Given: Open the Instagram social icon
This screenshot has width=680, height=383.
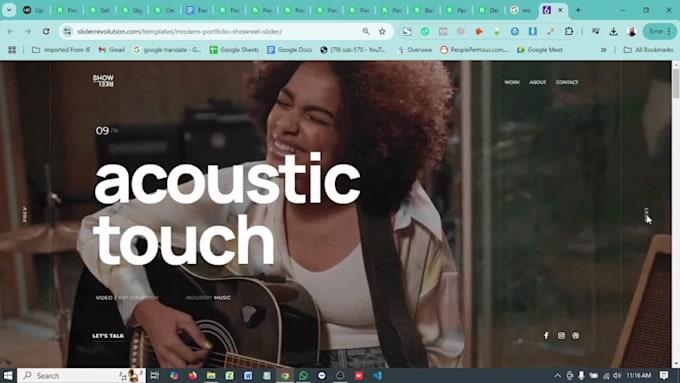Looking at the screenshot, I should point(561,335).
